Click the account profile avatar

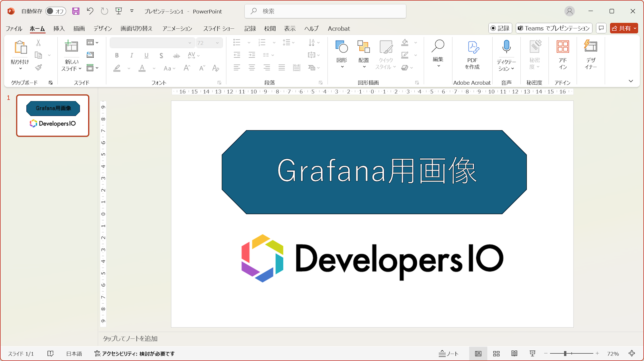click(x=569, y=11)
